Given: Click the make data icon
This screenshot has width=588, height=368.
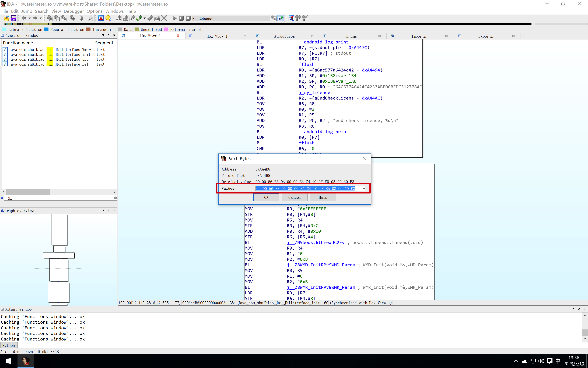Looking at the screenshot, I should coord(125,18).
